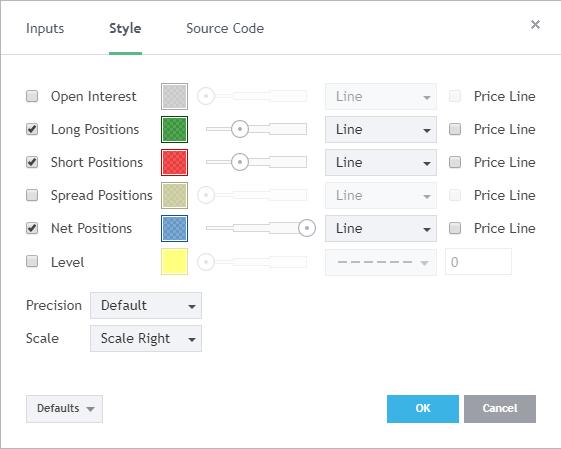Click the Net Positions line width slider handle
Image resolution: width=561 pixels, height=449 pixels.
click(307, 228)
